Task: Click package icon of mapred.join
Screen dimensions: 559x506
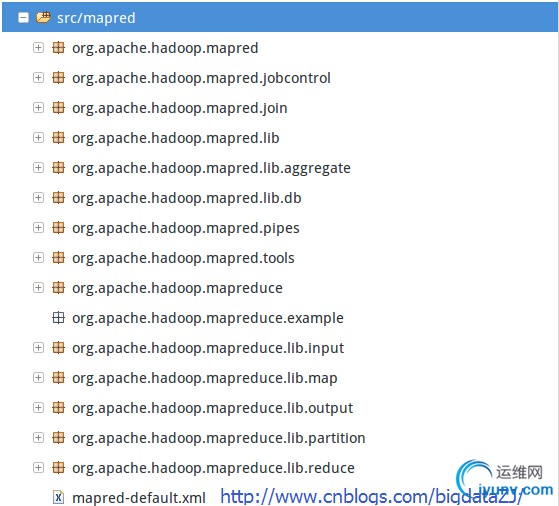Action: point(58,107)
